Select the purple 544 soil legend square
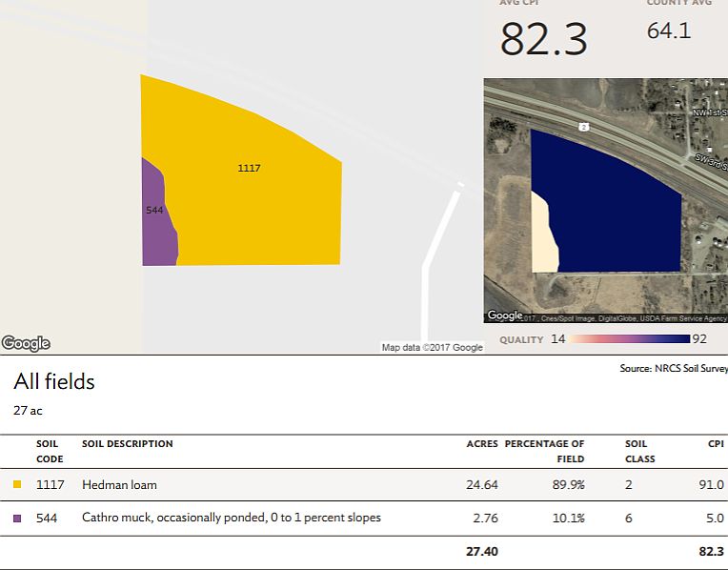The image size is (728, 570). tap(17, 518)
